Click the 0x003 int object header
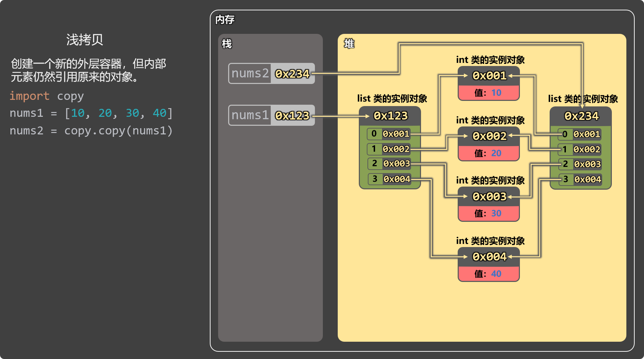 [489, 197]
